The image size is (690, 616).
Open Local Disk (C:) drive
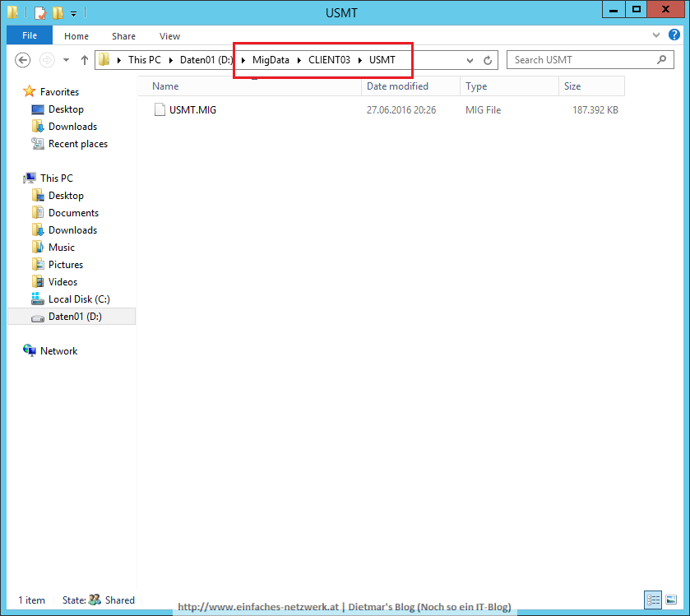pos(79,299)
